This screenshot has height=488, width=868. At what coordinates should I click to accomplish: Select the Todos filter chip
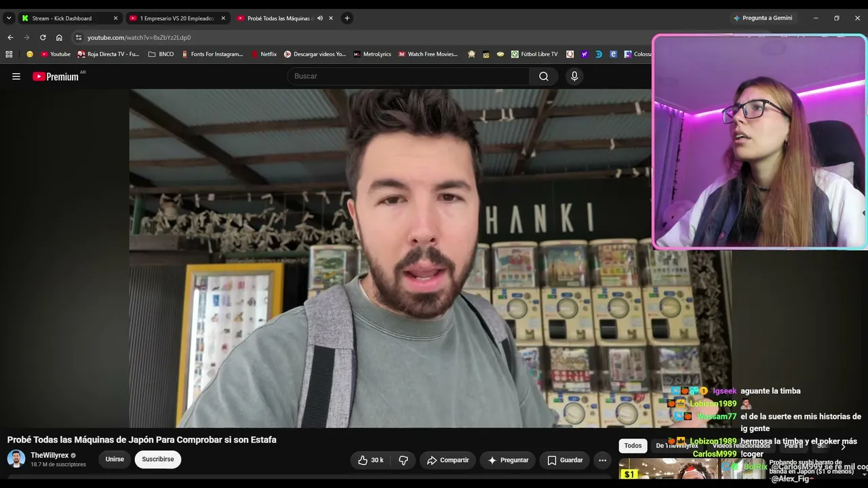pos(633,446)
